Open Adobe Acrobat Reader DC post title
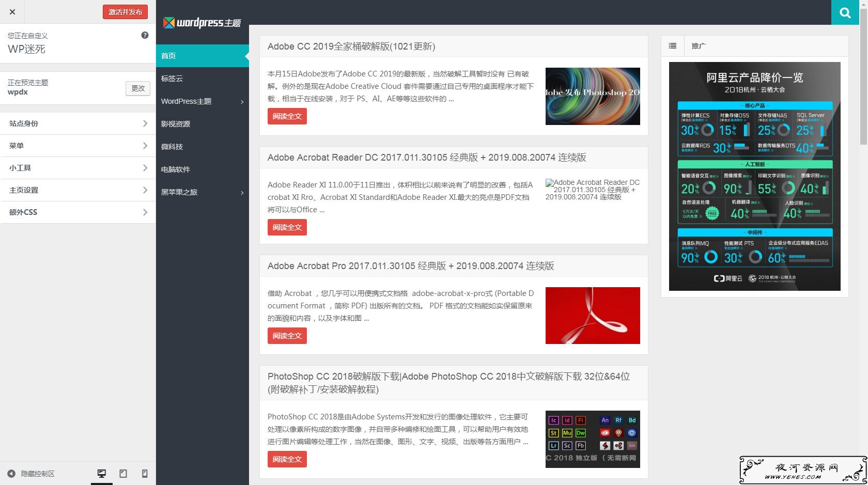This screenshot has height=485, width=868. point(427,158)
